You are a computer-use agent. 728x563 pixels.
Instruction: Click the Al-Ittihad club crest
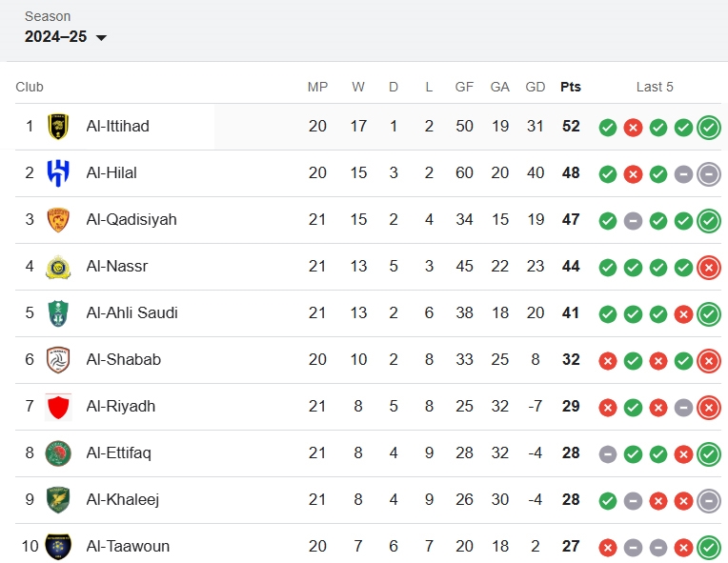58,127
